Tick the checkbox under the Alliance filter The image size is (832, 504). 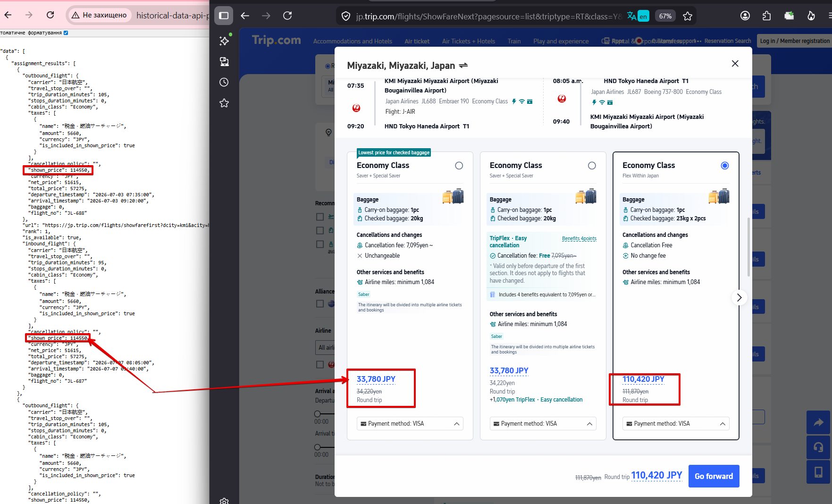click(x=320, y=304)
